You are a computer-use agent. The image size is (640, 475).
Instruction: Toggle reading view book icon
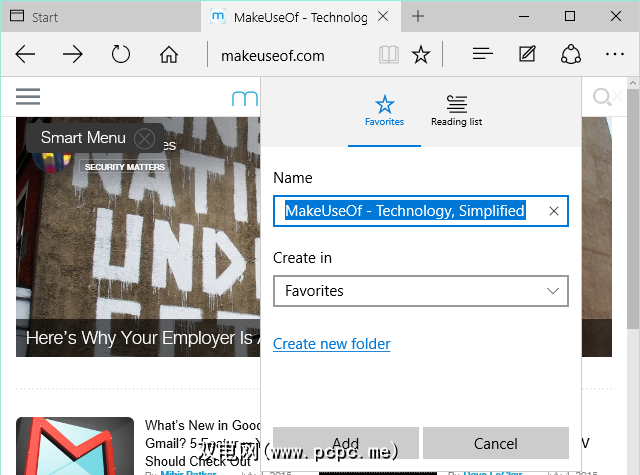tap(389, 54)
